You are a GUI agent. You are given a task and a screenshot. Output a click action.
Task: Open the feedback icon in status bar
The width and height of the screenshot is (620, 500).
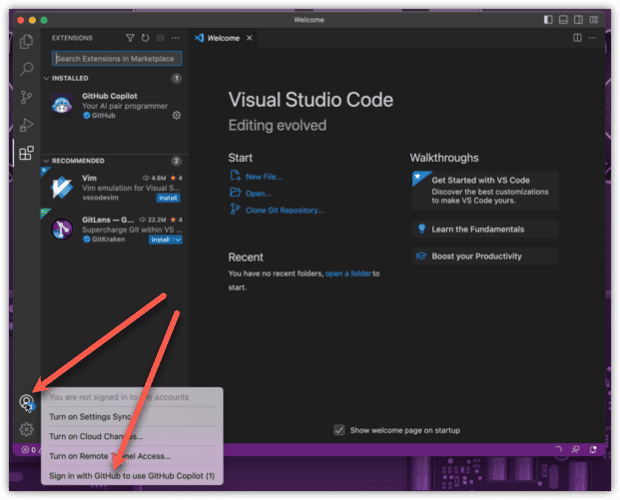coord(576,449)
